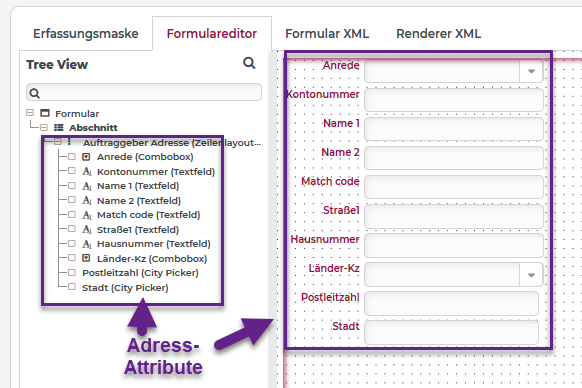Click the row layout icon of Auftraggeber Adresse

click(x=69, y=142)
